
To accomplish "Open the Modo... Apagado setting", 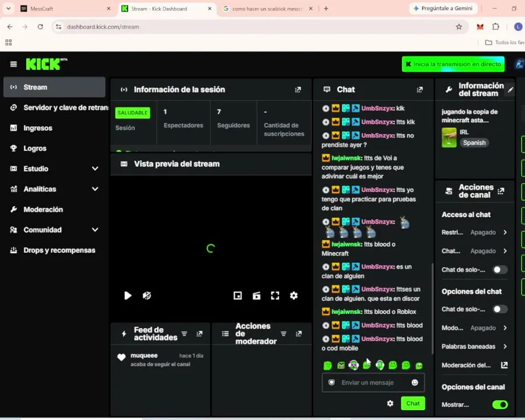I will (x=474, y=328).
